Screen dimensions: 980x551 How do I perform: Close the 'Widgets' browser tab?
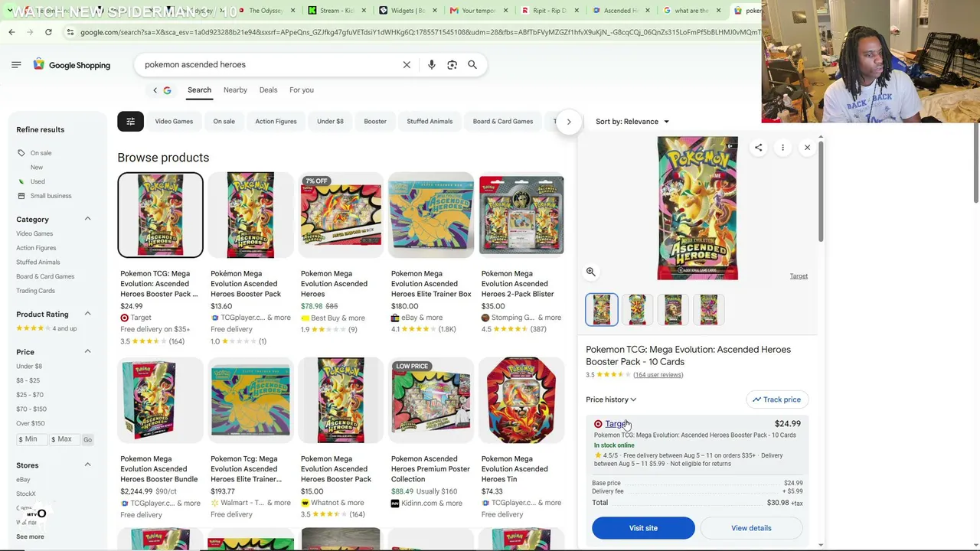point(435,11)
